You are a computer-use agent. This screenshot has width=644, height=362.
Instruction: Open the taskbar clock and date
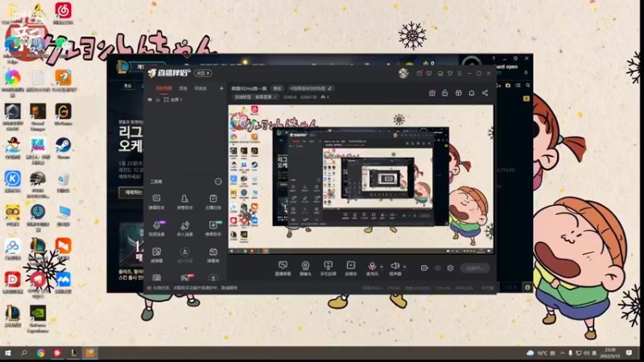point(610,353)
